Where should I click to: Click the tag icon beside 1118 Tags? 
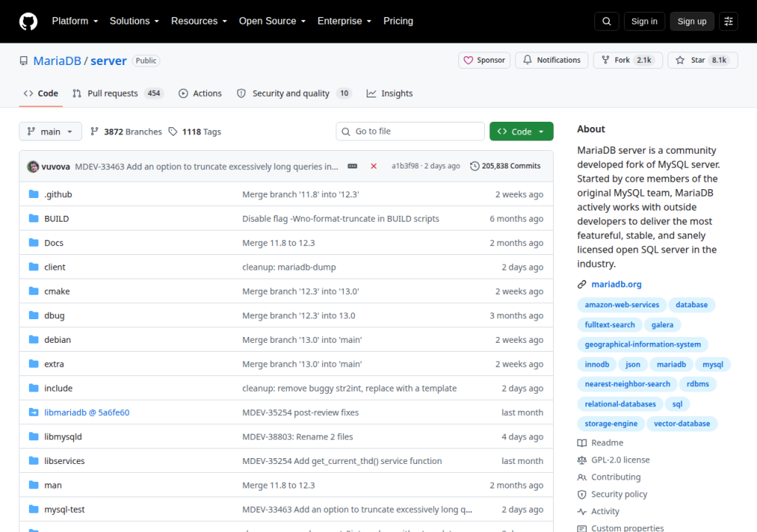tap(173, 132)
